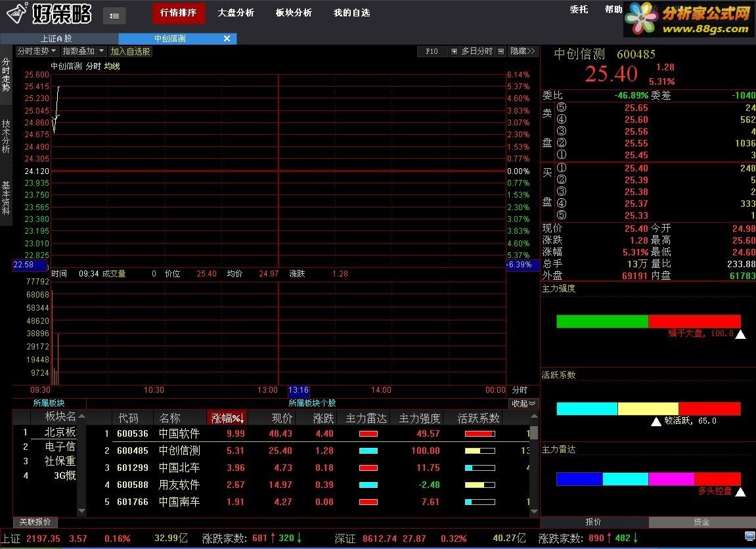Viewport: 756px width, 549px height.
Task: Click the F10 button
Action: tap(432, 51)
